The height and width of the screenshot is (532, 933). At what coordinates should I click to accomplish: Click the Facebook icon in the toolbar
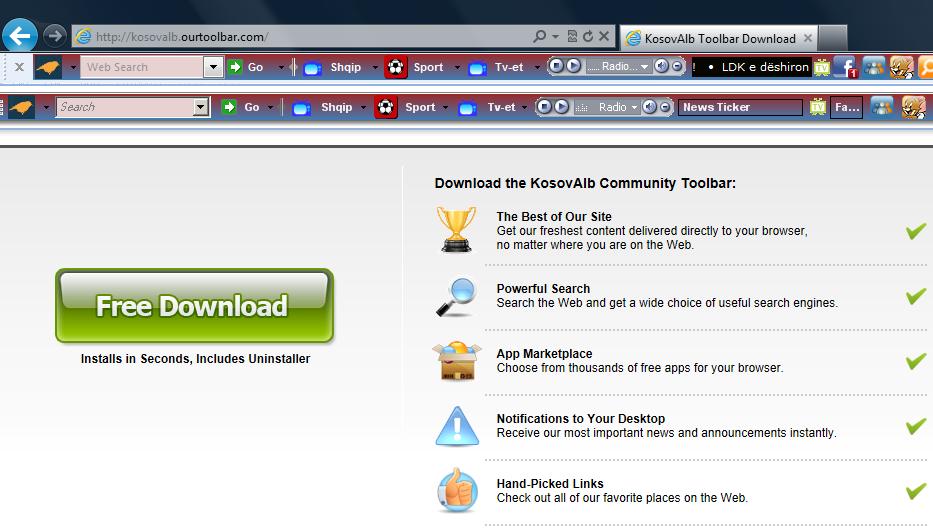click(847, 67)
